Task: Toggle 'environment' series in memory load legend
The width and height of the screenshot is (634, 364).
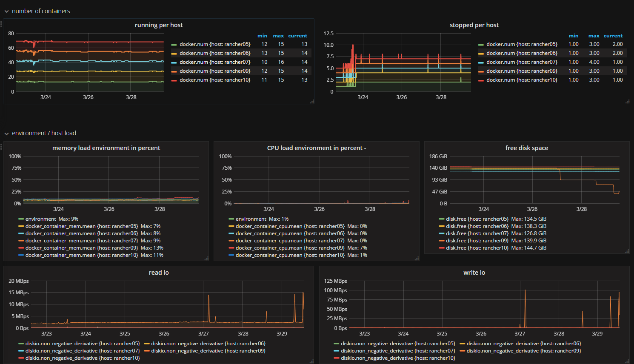Action: point(40,219)
